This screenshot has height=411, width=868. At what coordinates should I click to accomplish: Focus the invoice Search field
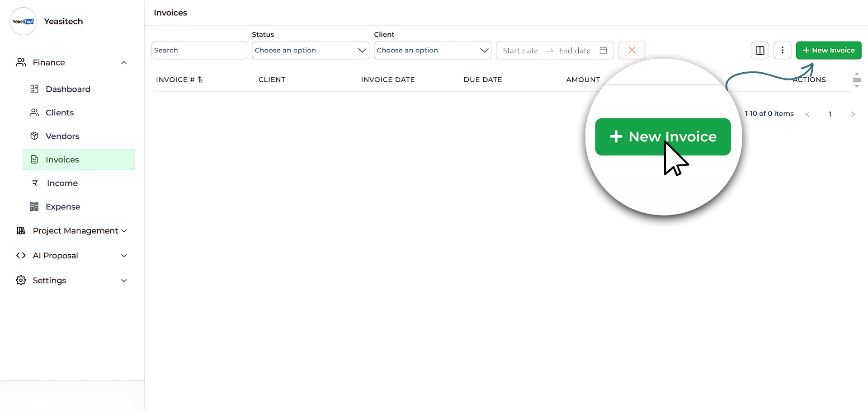coord(199,50)
